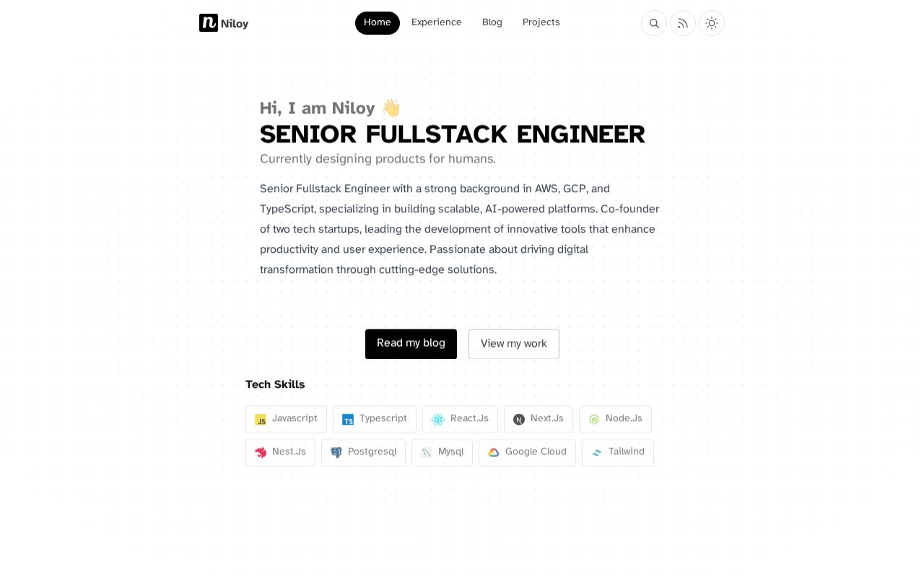Viewport: 924px width, 578px height.
Task: Toggle the light/dark theme sun icon
Action: 712,23
